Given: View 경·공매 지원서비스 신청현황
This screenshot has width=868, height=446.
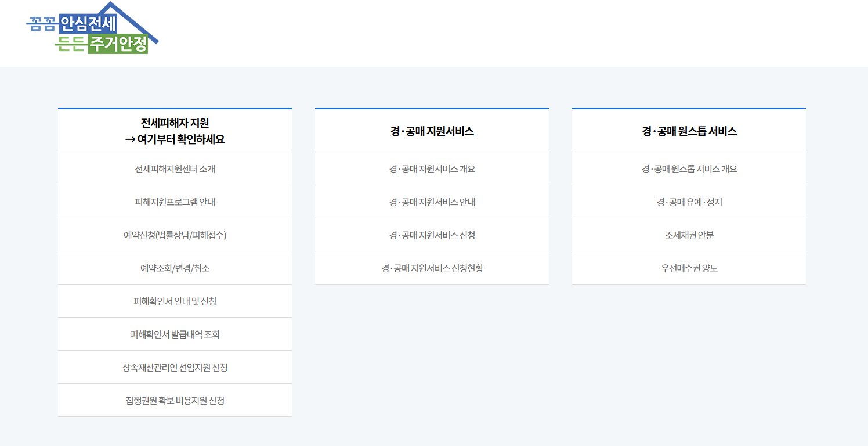Looking at the screenshot, I should 432,268.
